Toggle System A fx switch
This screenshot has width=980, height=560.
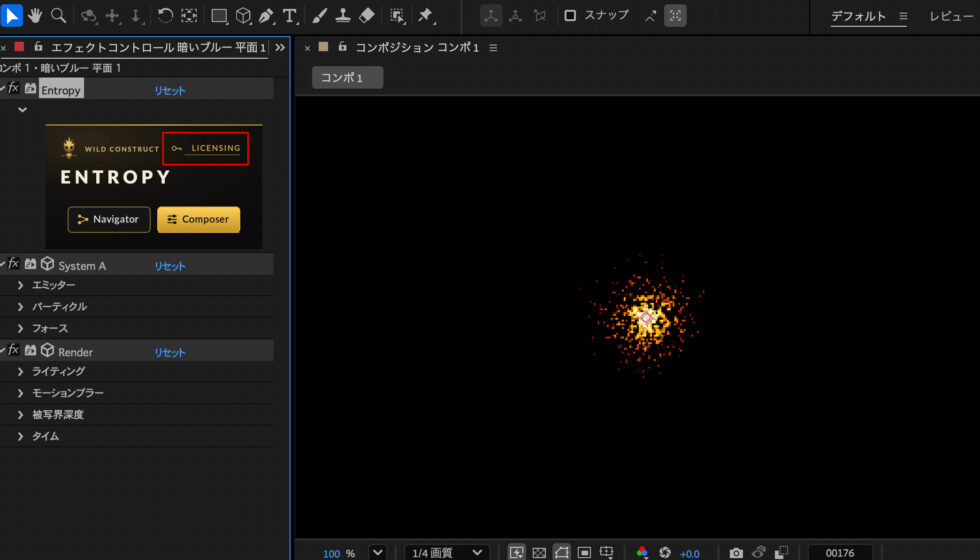pos(13,264)
